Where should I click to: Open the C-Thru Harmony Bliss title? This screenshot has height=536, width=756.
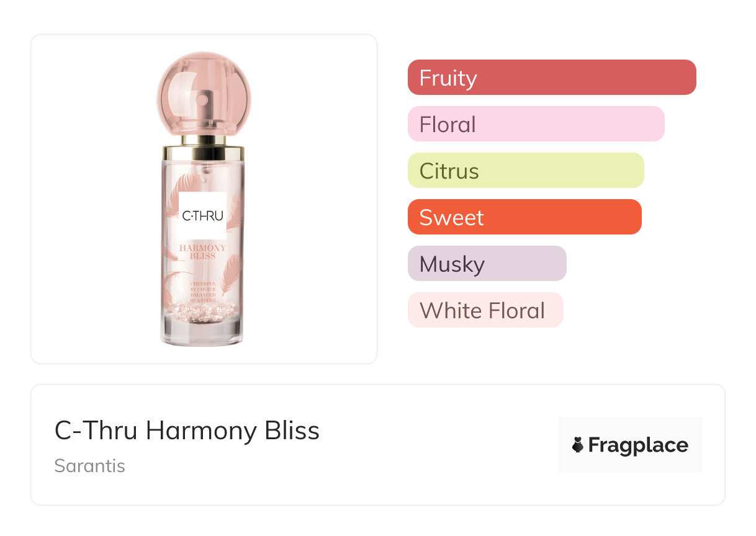click(x=187, y=431)
